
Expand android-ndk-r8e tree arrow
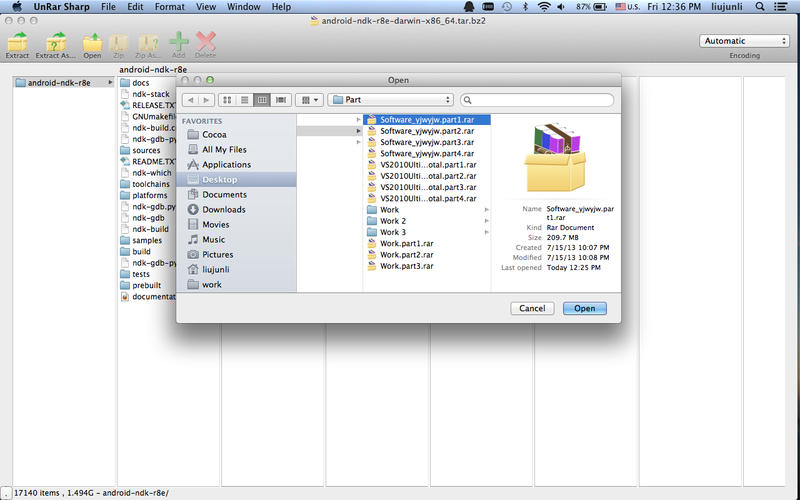[110, 83]
